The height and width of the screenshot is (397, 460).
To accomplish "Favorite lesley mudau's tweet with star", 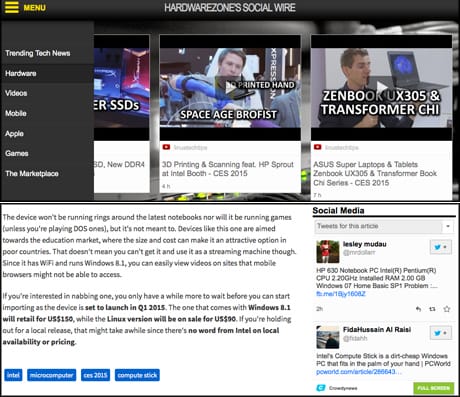I will tap(447, 309).
